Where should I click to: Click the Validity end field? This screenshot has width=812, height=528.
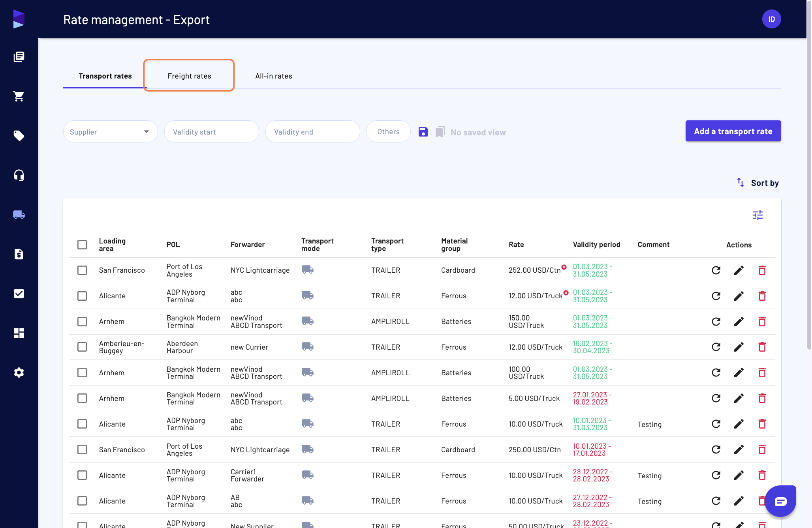click(x=313, y=131)
